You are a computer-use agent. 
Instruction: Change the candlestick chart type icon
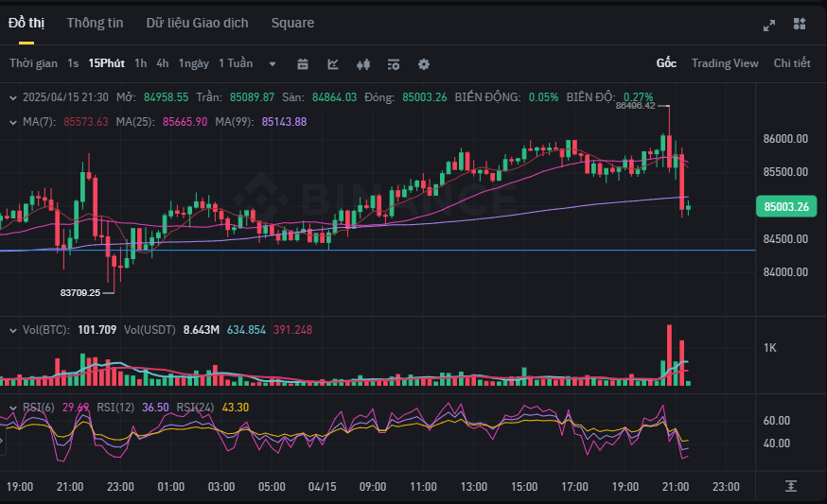pyautogui.click(x=362, y=64)
